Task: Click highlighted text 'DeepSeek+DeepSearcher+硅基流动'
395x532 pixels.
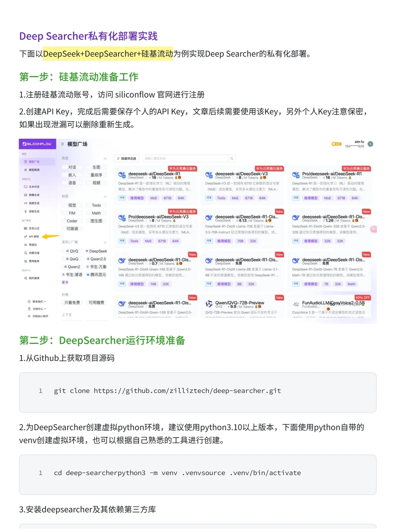Action: click(108, 54)
